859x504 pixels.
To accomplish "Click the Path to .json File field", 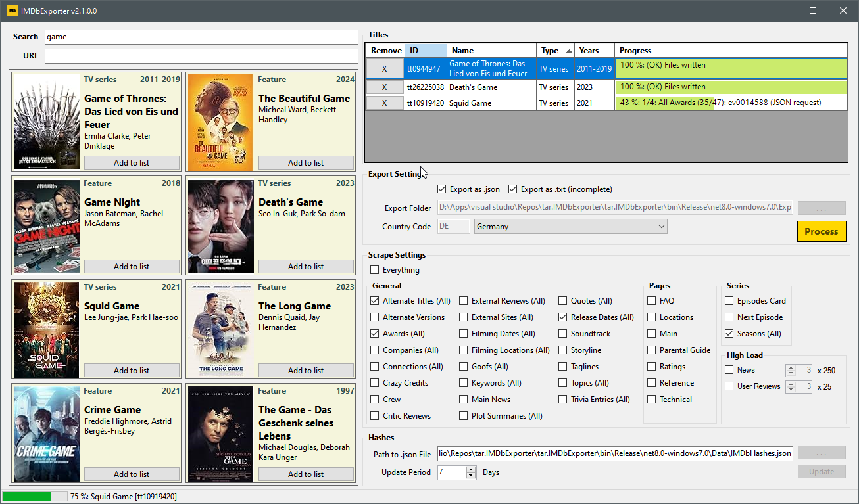I will [615, 453].
